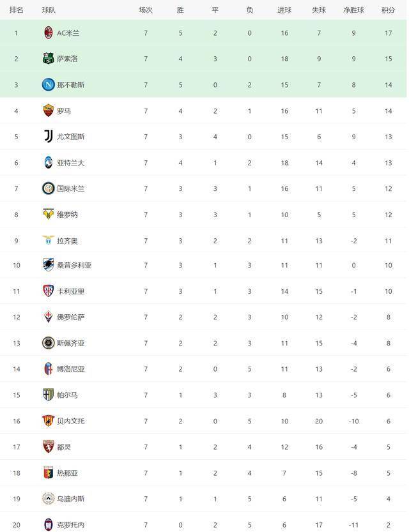This screenshot has width=409, height=532.
Task: Click the 亚特兰大 club badge icon
Action: 48,162
